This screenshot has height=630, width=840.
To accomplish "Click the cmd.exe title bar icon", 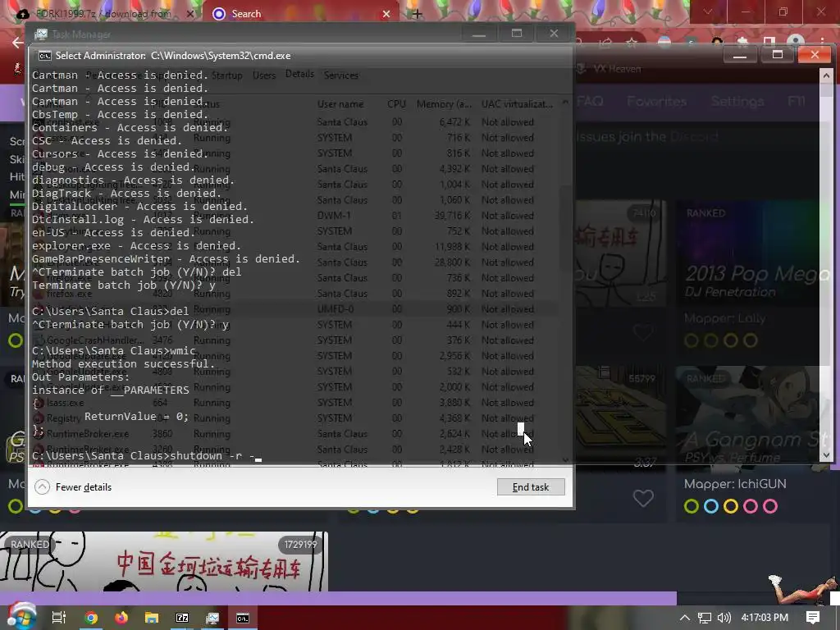I will (45, 56).
